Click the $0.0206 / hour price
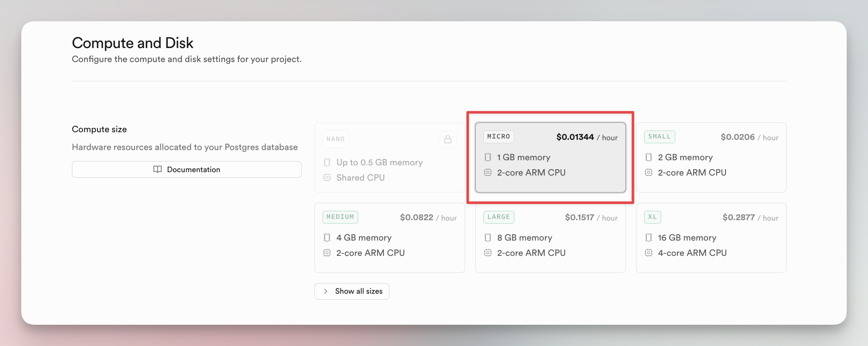The image size is (868, 346). point(749,137)
